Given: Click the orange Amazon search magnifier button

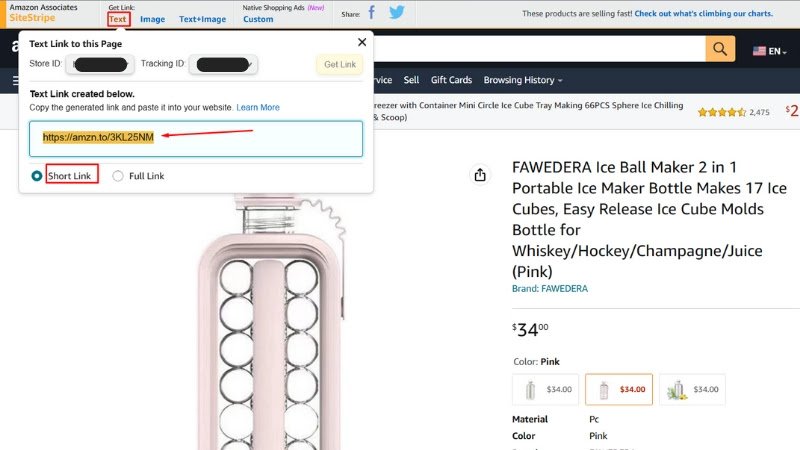Looking at the screenshot, I should pos(720,49).
